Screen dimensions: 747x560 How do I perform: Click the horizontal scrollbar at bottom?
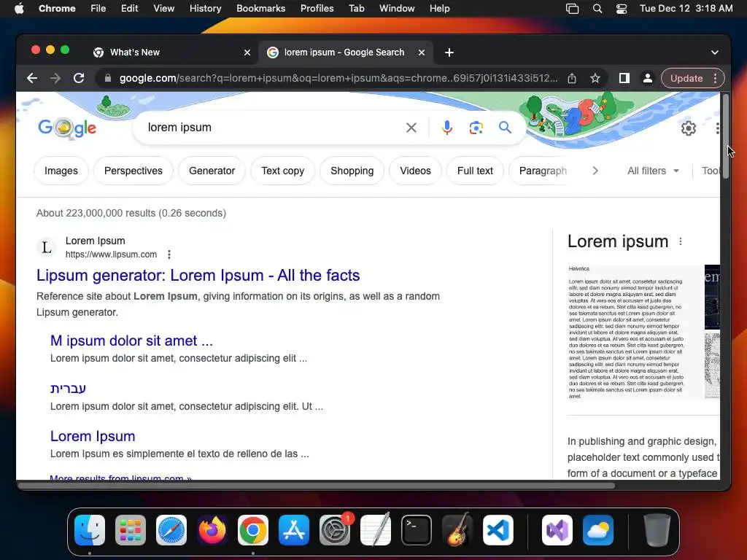point(317,486)
